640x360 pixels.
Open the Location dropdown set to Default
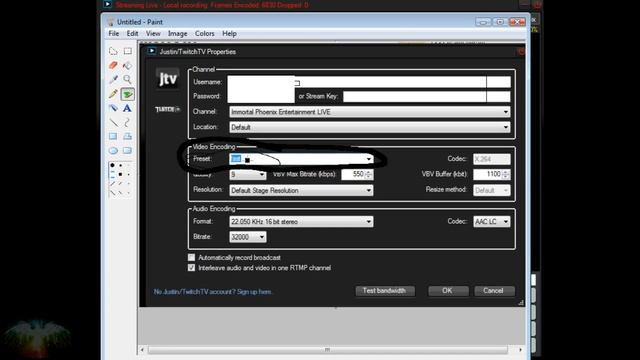[x=370, y=127]
